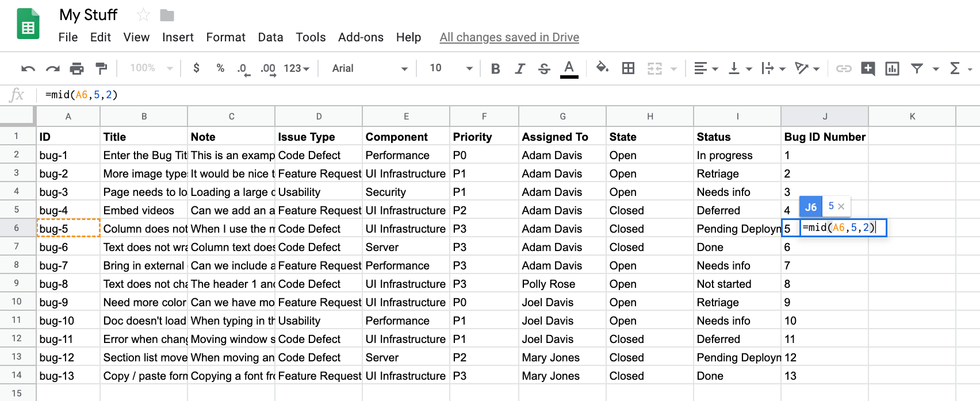The height and width of the screenshot is (401, 980).
Task: Open the Borders menu icon
Action: pos(629,68)
